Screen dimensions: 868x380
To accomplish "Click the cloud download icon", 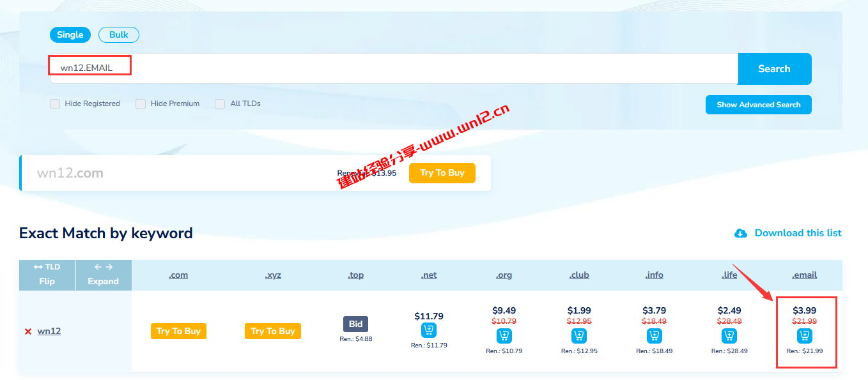I will (x=740, y=233).
